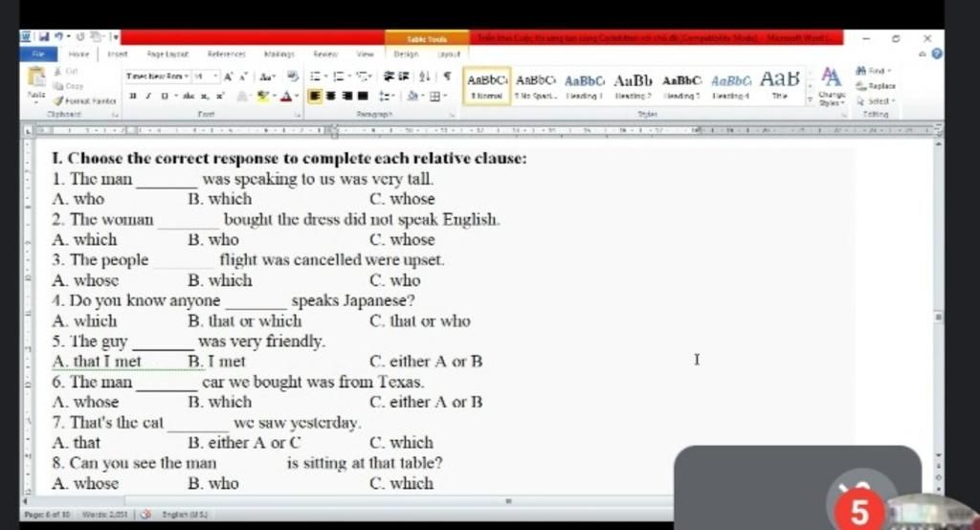Switch to the References tab

tap(226, 55)
